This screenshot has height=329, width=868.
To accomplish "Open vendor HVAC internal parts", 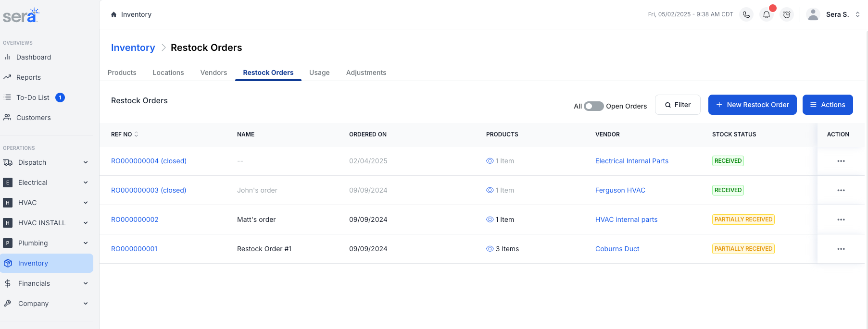I will pos(627,219).
